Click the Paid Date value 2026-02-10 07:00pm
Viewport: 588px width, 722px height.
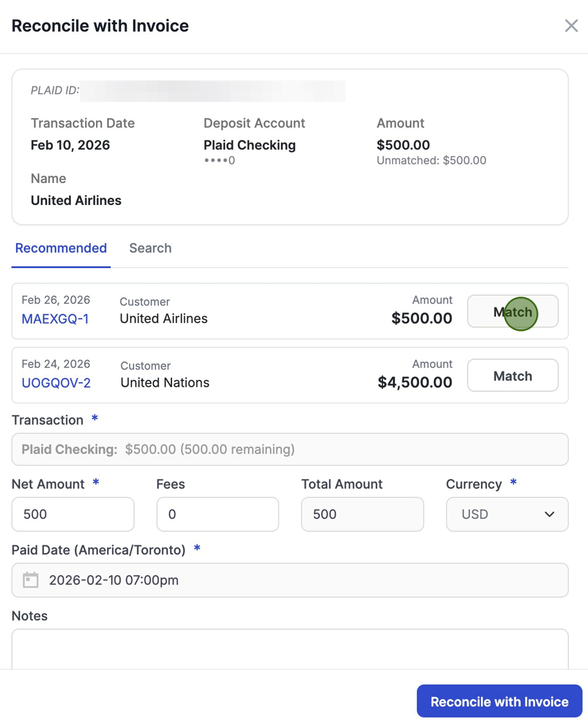coord(114,580)
